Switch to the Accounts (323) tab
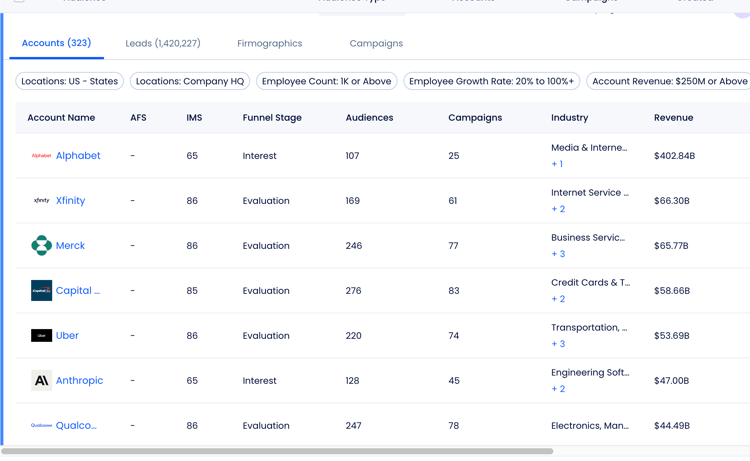Screen dimensions: 750x461 click(x=56, y=43)
